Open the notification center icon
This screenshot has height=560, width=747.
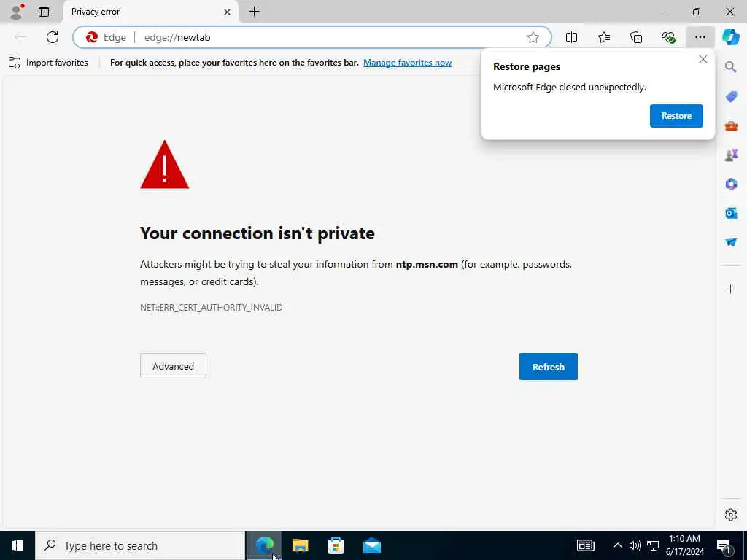(x=724, y=546)
